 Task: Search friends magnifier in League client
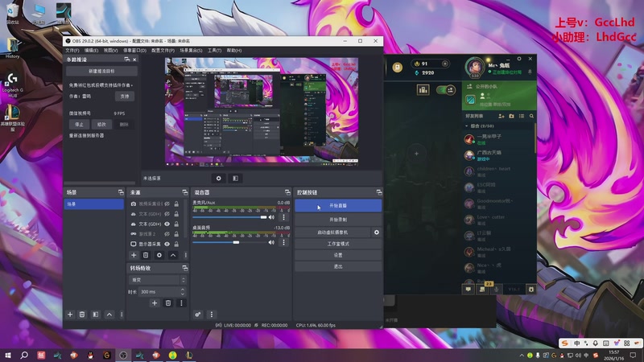[531, 116]
